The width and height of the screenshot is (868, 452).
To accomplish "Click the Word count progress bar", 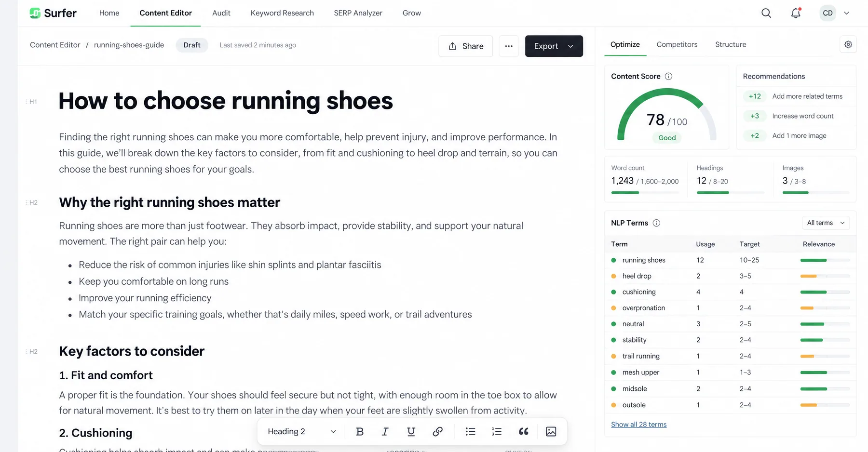I will point(645,193).
